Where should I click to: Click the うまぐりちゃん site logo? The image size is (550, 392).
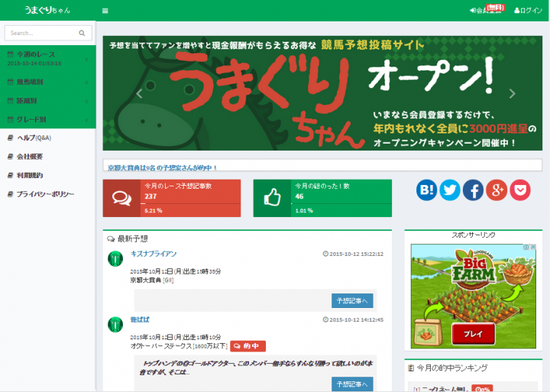coord(47,10)
